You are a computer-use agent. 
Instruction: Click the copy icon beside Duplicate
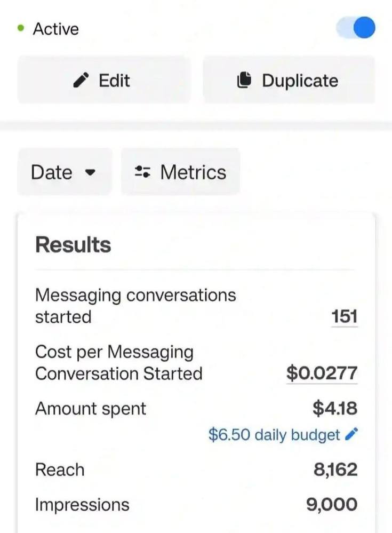[244, 81]
